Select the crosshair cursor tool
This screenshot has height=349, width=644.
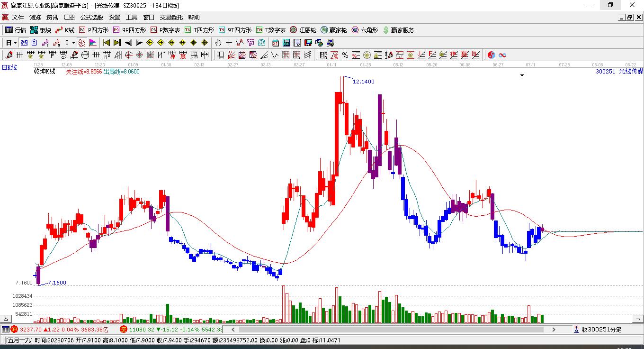(x=229, y=43)
